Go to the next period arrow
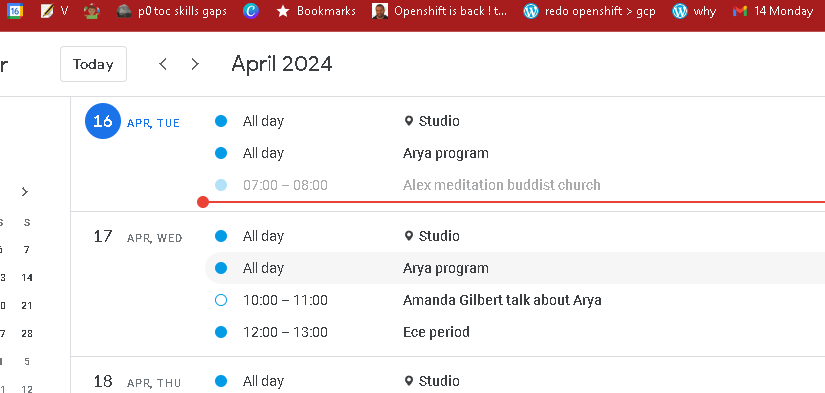 pyautogui.click(x=195, y=64)
